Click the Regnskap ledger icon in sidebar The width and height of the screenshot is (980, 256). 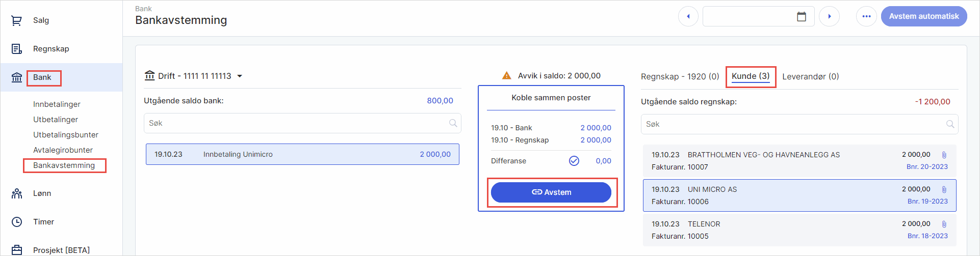17,49
